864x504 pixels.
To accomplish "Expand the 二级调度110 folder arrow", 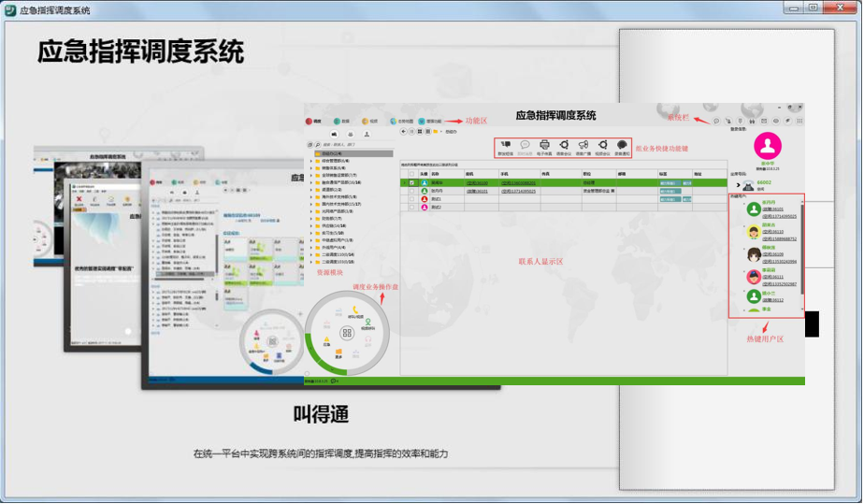I will [310, 254].
